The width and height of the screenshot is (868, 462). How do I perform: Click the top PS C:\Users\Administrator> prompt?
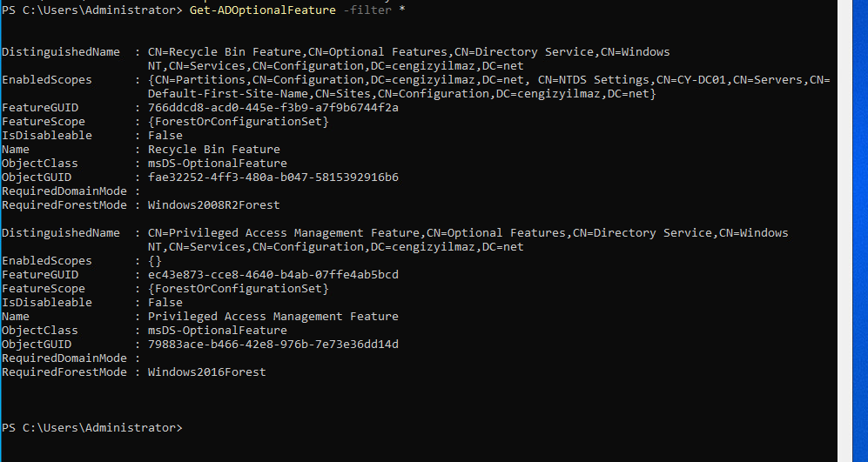[92, 10]
